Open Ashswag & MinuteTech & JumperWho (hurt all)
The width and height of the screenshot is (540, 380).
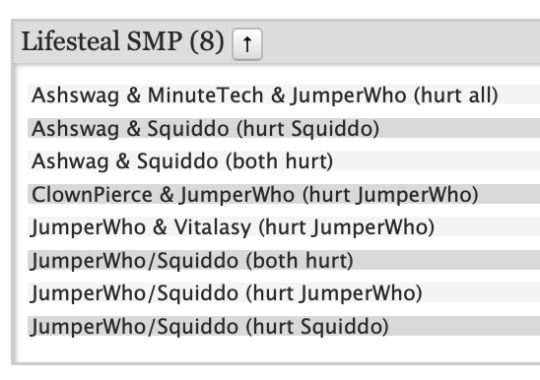pyautogui.click(x=284, y=95)
